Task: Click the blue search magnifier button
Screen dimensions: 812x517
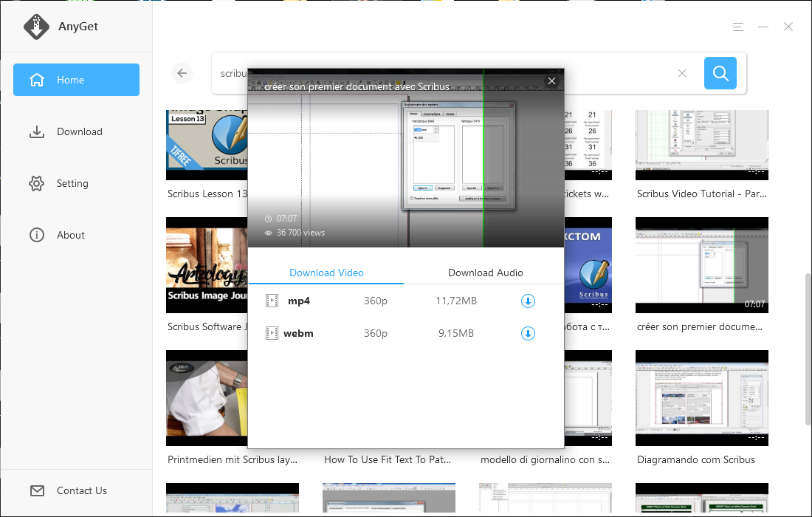Action: pyautogui.click(x=720, y=73)
